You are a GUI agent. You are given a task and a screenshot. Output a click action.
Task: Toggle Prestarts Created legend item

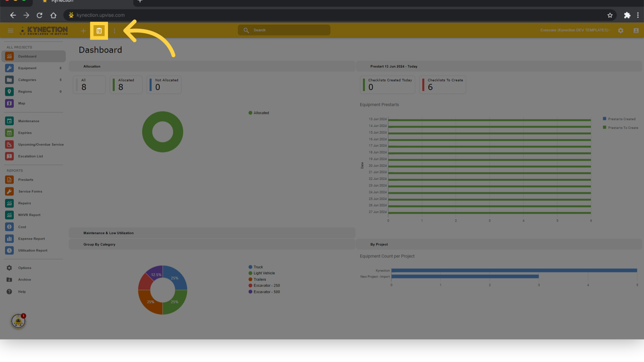tap(621, 119)
